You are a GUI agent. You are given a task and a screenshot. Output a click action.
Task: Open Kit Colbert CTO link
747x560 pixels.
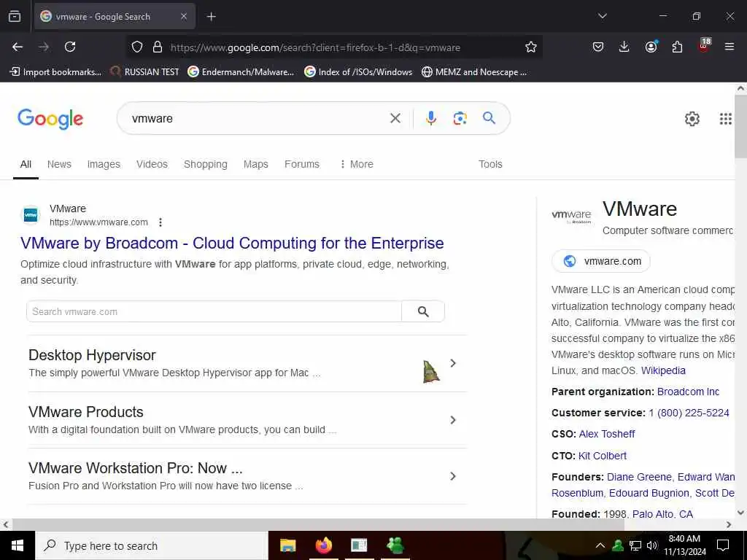tap(602, 456)
